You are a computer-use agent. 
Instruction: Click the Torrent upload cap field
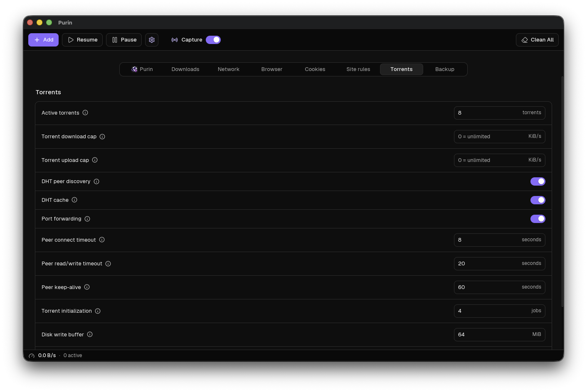point(500,160)
